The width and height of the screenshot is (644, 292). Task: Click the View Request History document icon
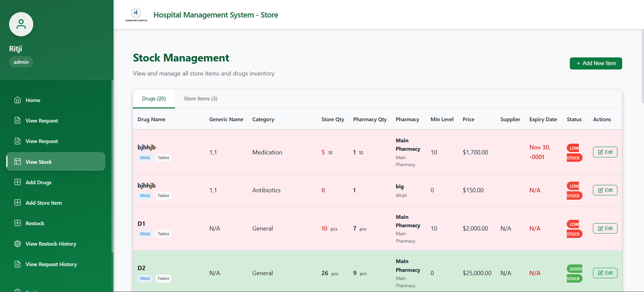coord(18,264)
